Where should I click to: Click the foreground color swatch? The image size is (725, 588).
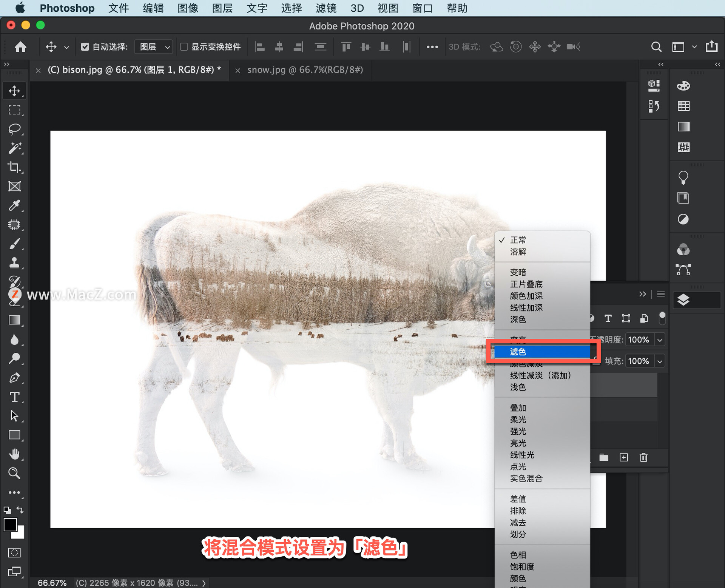pyautogui.click(x=10, y=525)
